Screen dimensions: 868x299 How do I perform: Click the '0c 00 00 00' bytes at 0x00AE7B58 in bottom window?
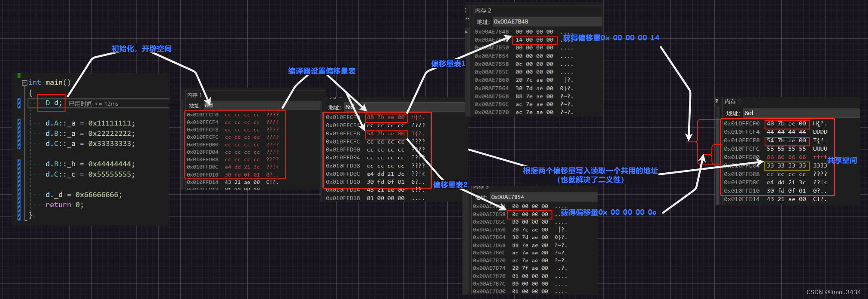[x=530, y=214]
